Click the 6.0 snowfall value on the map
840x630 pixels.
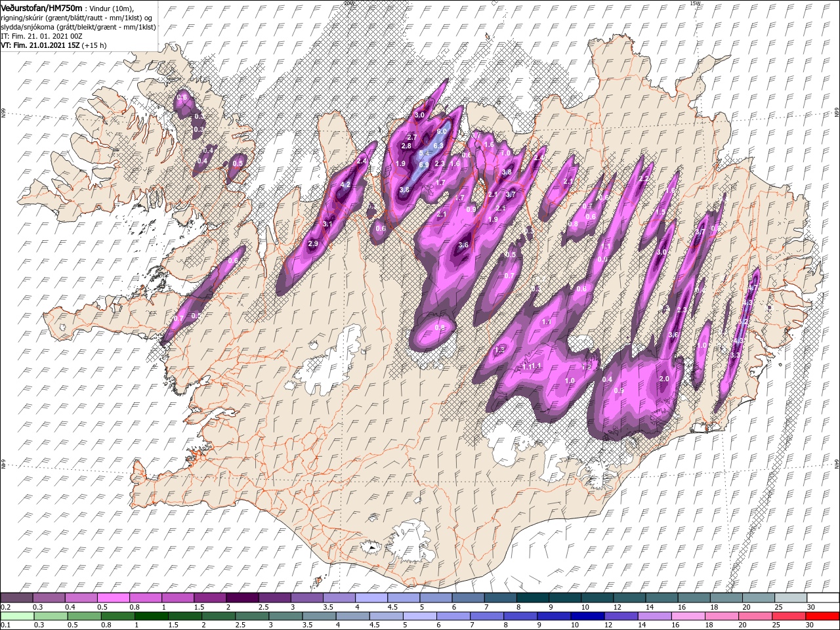pyautogui.click(x=442, y=131)
